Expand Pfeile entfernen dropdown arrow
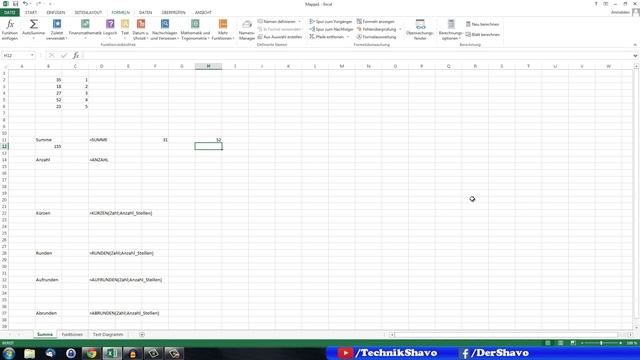 (x=348, y=37)
